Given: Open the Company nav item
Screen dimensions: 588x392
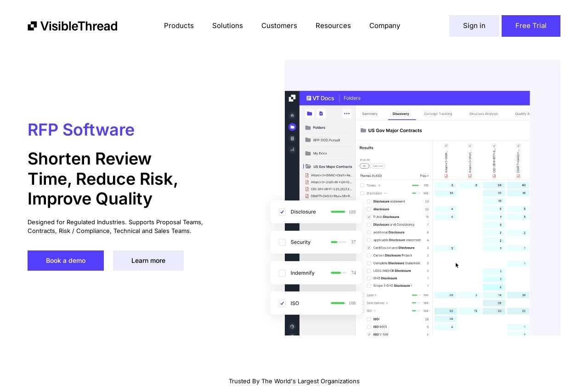Looking at the screenshot, I should coord(384,26).
